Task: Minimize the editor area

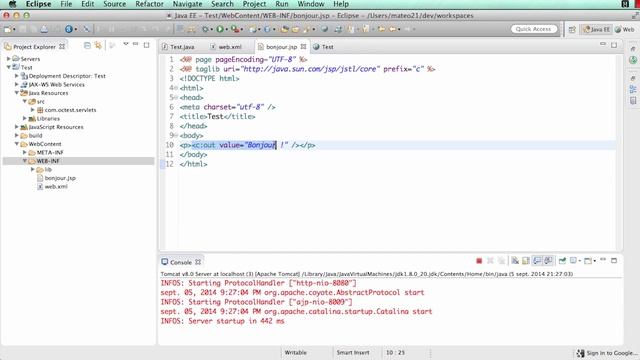Action: 602,44
